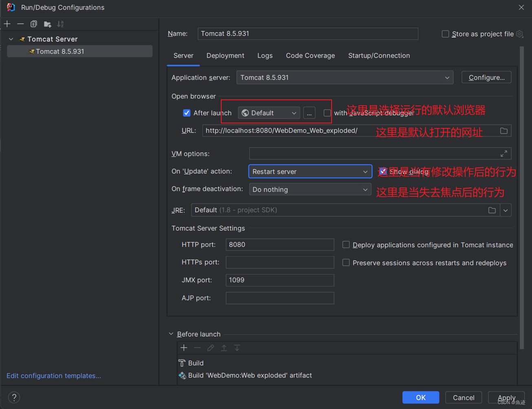Click the right-side vertical scrollbar
Image resolution: width=532 pixels, height=409 pixels.
522,198
